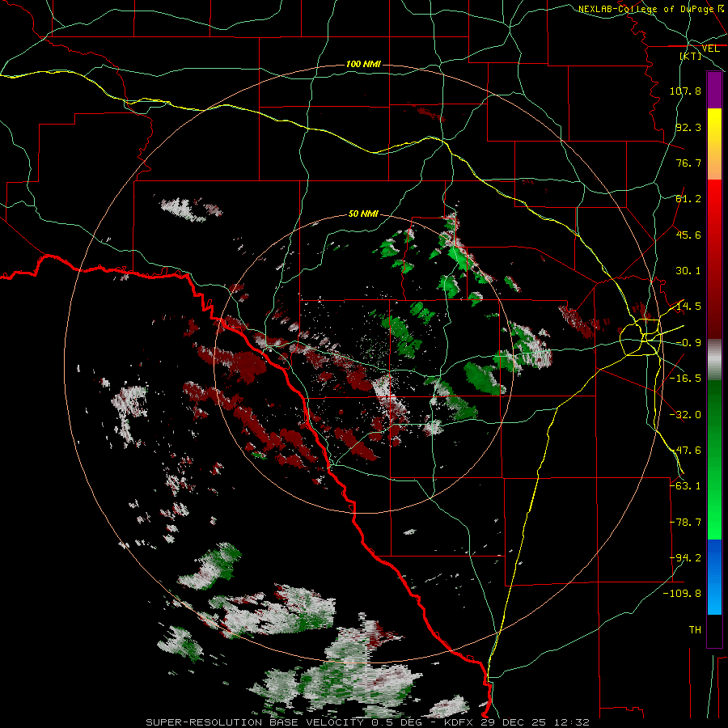Click the -16.5 velocity scale value
Viewport: 728px width, 728px height.
click(x=685, y=379)
